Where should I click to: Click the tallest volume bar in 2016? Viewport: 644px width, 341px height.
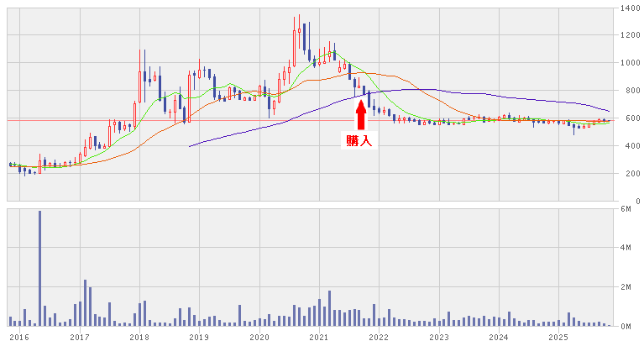(39, 269)
